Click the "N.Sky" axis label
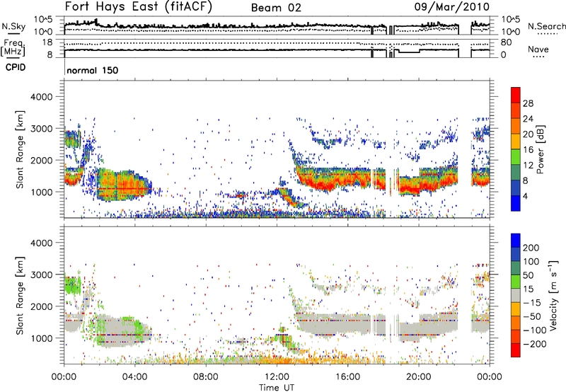Image resolution: width=566 pixels, height=392 pixels. click(x=13, y=26)
